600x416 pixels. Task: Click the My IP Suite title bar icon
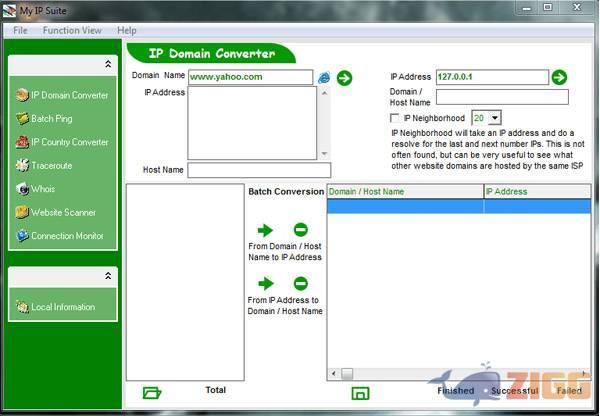point(10,11)
